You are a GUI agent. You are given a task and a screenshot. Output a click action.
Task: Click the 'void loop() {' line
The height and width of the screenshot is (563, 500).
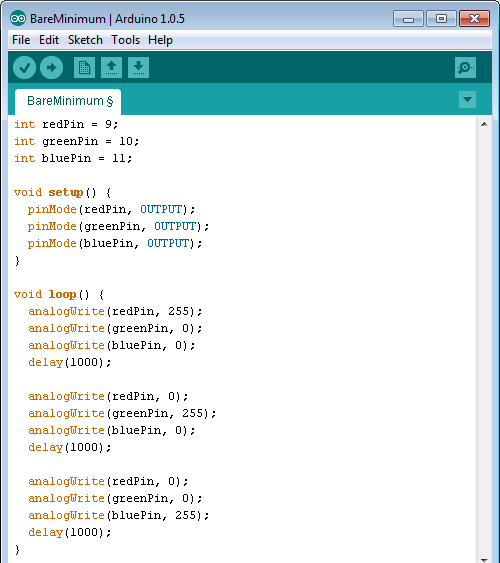click(59, 294)
